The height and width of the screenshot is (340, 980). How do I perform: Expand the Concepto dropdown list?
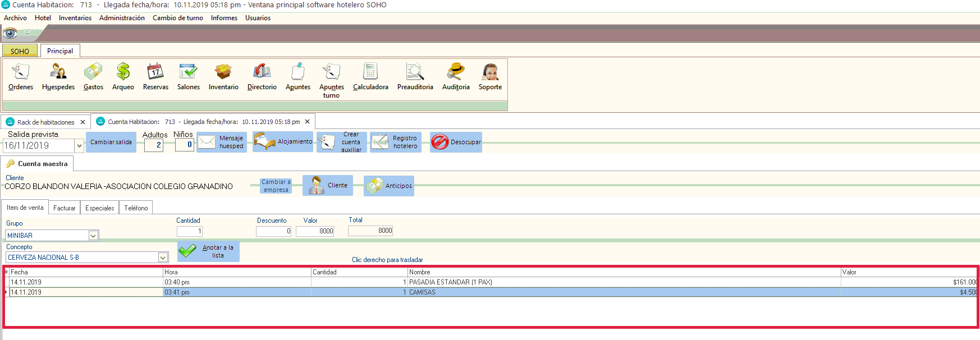[163, 258]
